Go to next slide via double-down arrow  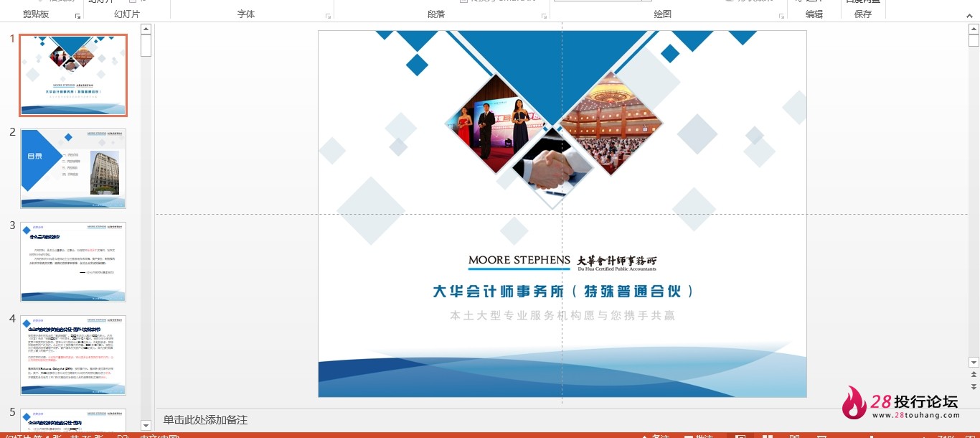(974, 386)
